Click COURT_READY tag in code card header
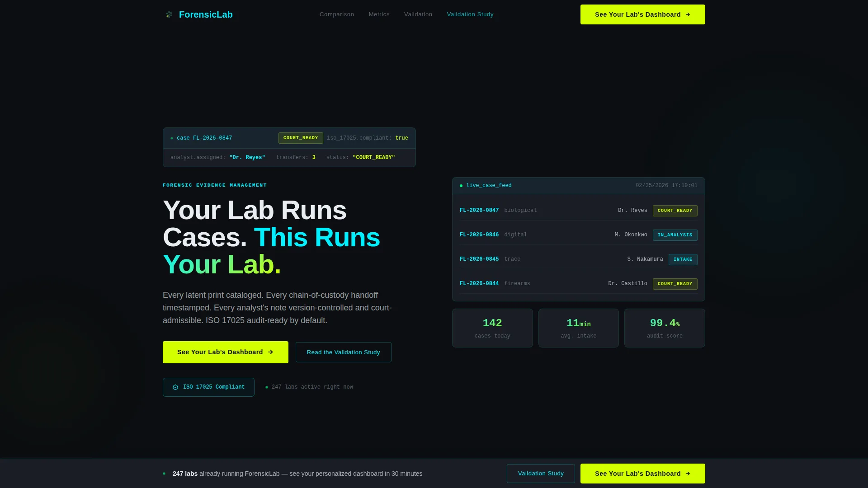 pos(301,138)
